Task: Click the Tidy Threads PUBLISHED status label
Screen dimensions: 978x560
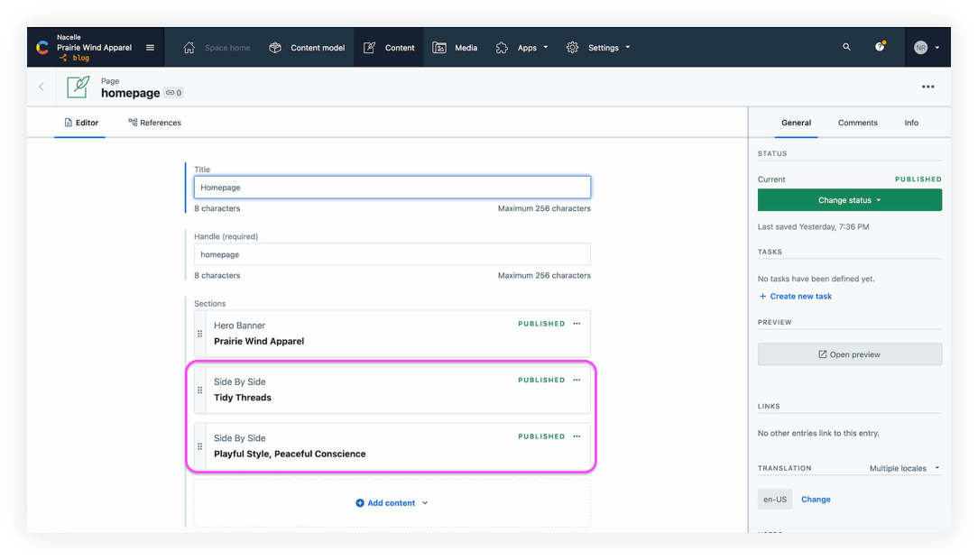Action: pyautogui.click(x=541, y=380)
